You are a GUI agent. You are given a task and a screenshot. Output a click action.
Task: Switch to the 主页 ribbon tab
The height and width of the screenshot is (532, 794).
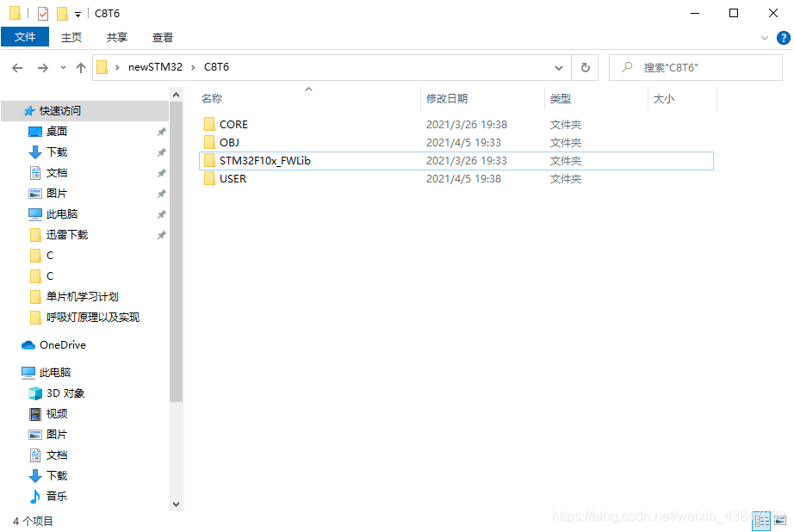point(71,38)
